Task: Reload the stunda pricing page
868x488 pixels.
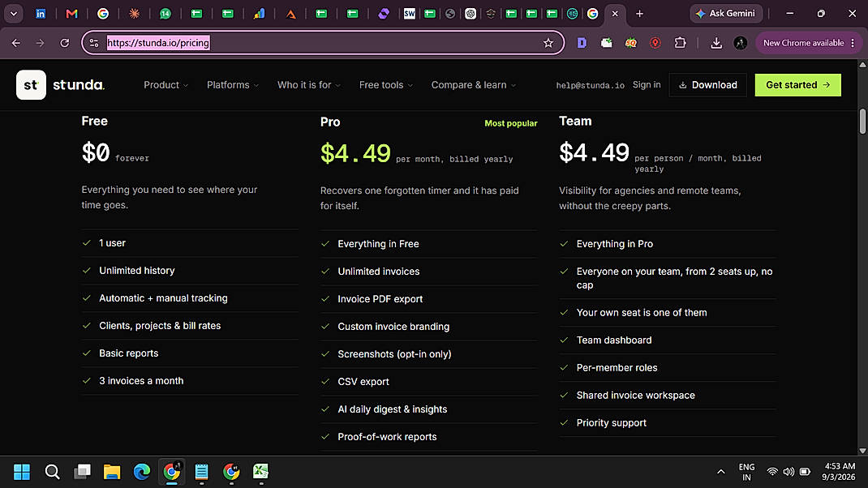Action: pyautogui.click(x=65, y=43)
